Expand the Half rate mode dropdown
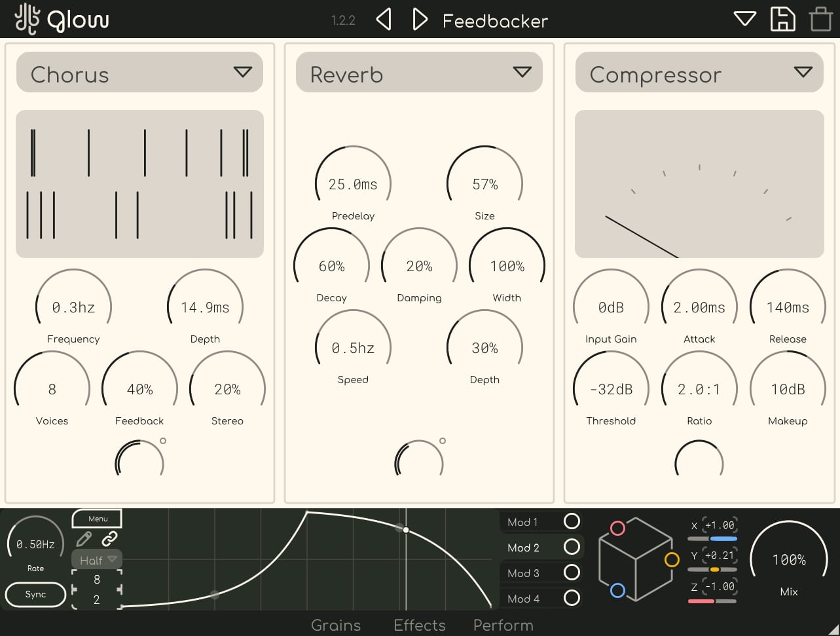Image resolution: width=840 pixels, height=636 pixels. coord(96,560)
